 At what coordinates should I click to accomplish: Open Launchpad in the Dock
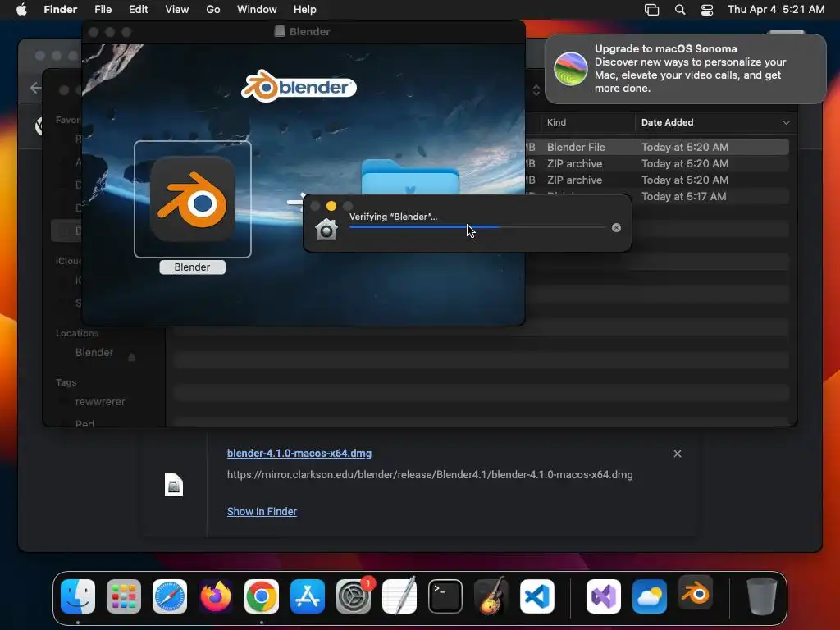click(124, 596)
